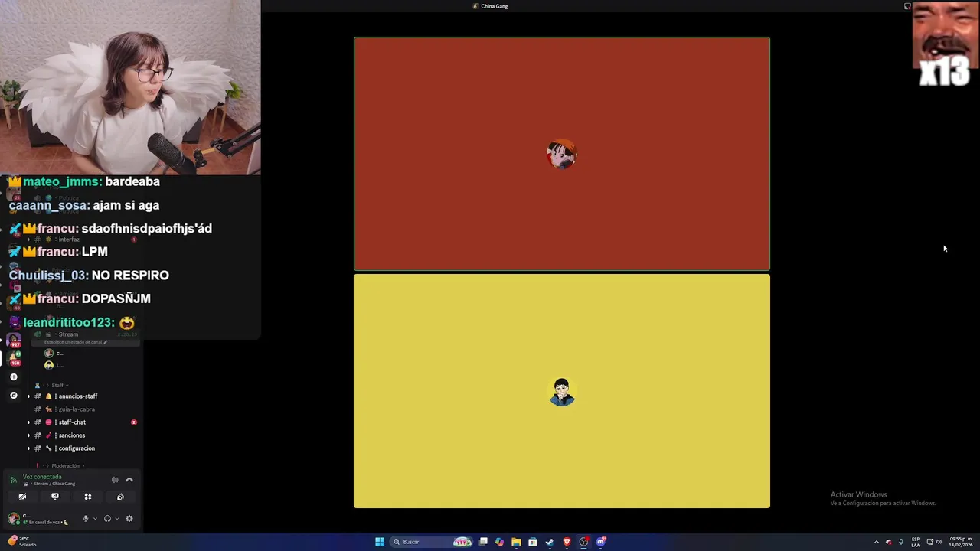Click the yellow video tile participant

(x=562, y=391)
